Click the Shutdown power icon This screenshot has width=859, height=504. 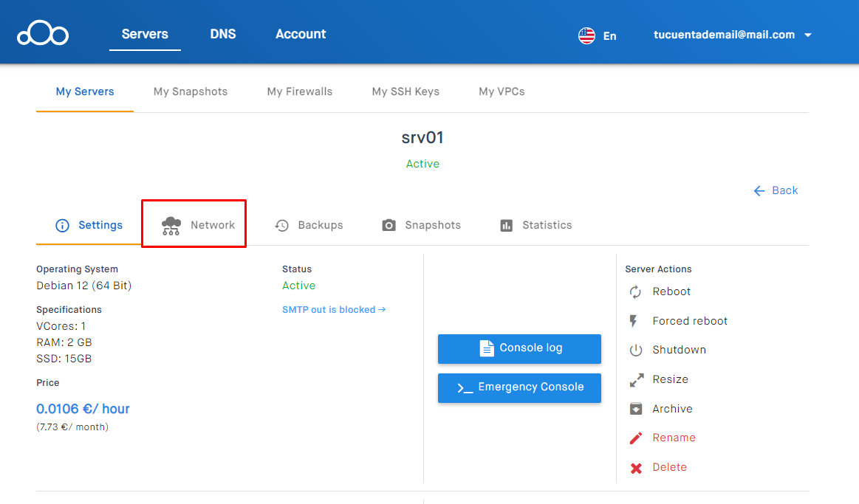635,351
